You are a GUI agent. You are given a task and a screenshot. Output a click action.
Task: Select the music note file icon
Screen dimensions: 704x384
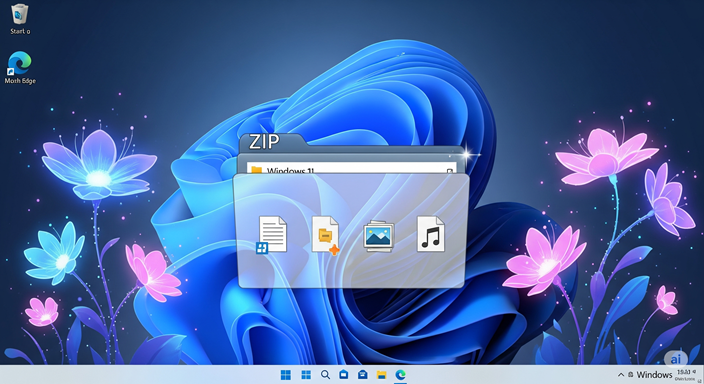tap(431, 234)
